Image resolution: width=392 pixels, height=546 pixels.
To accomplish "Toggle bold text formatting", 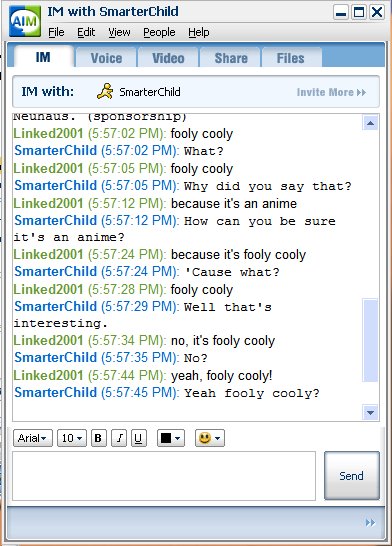I will point(98,438).
